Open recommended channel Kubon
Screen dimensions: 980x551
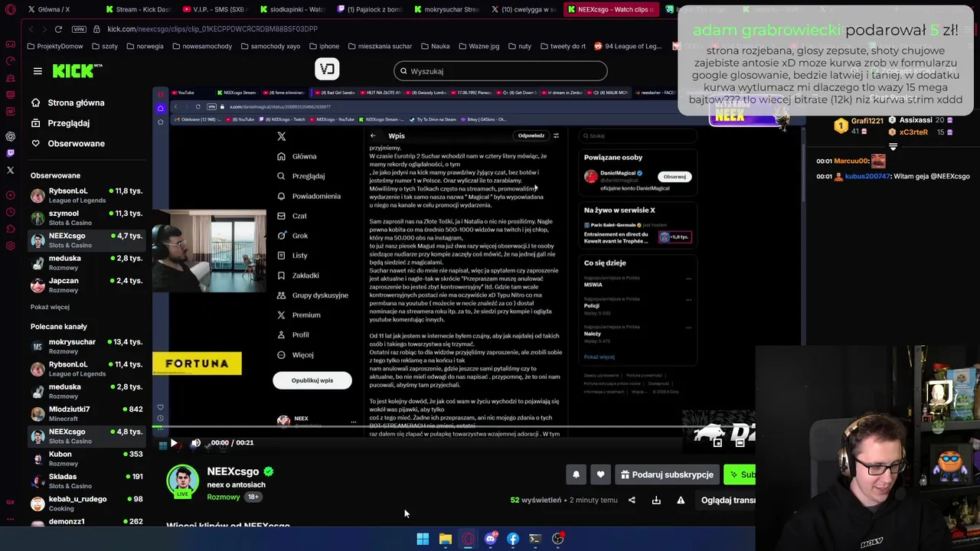[x=86, y=458]
